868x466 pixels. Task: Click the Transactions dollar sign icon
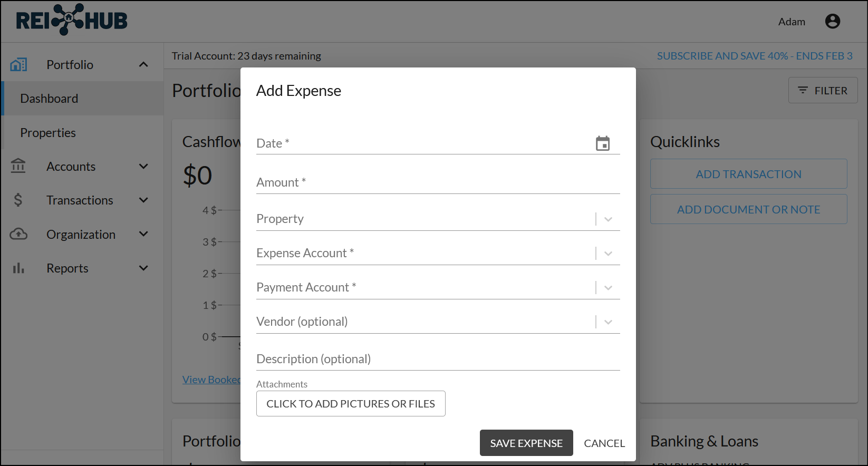coord(18,200)
